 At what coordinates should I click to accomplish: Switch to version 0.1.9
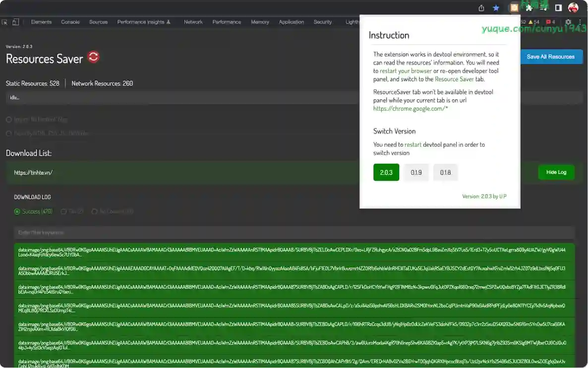[x=416, y=173]
